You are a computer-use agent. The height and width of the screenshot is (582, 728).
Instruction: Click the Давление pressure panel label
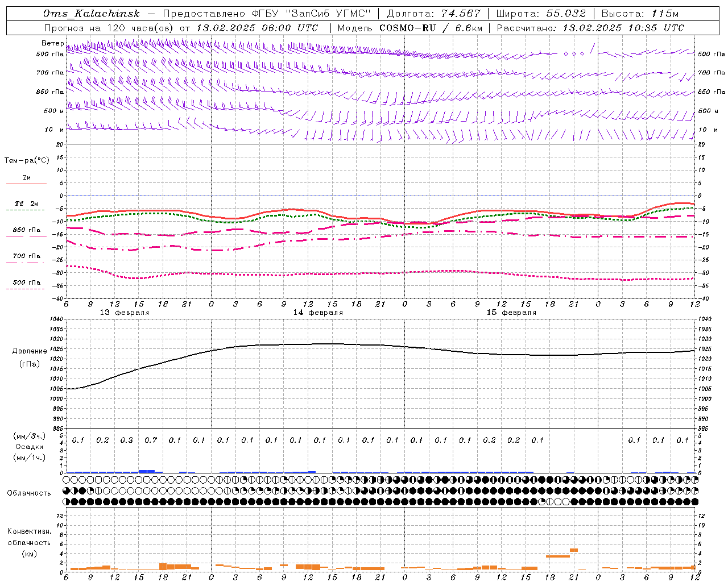click(30, 351)
